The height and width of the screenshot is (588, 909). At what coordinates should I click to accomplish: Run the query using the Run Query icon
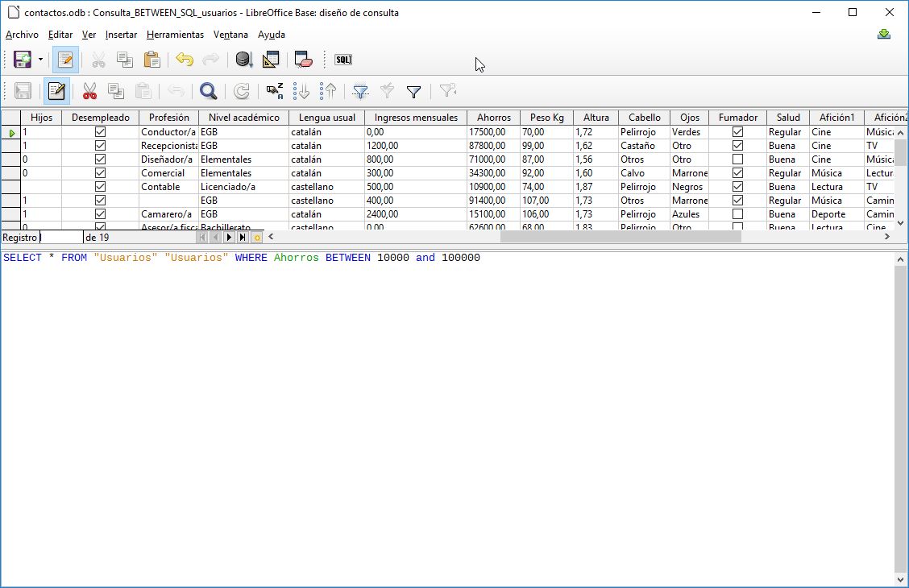click(243, 60)
